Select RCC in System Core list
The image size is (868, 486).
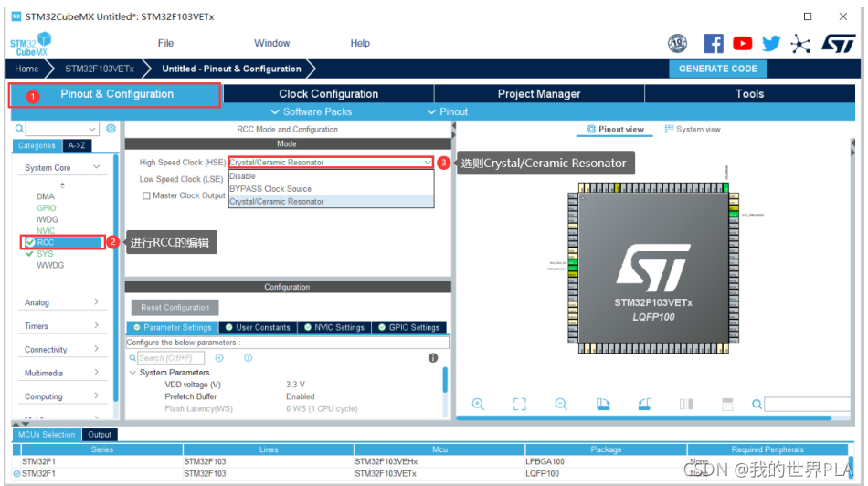coord(62,242)
